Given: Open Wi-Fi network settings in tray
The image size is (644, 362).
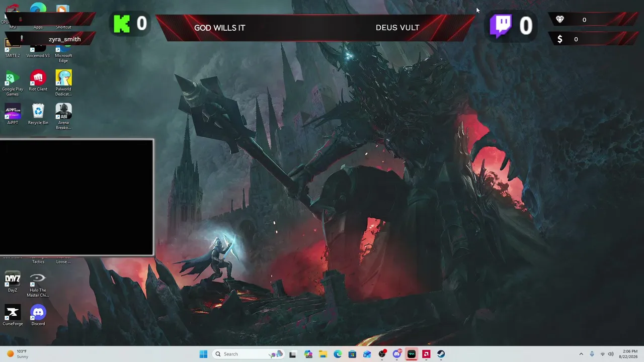Looking at the screenshot, I should click(602, 354).
